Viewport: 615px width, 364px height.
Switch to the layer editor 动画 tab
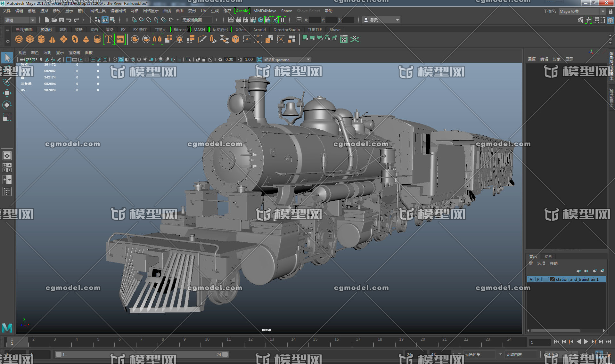tap(548, 256)
